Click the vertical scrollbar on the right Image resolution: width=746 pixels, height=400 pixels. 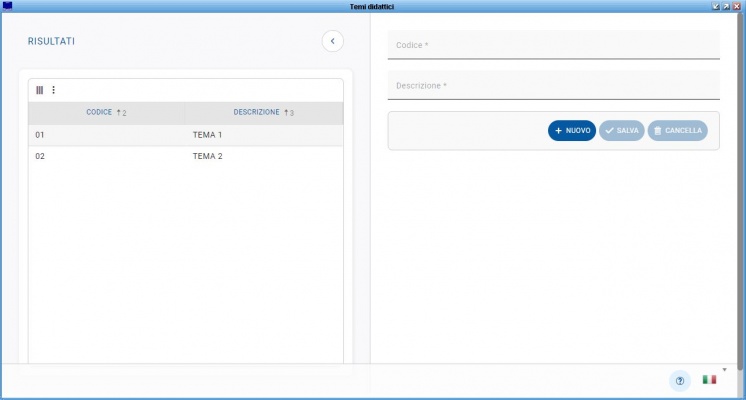[740, 190]
